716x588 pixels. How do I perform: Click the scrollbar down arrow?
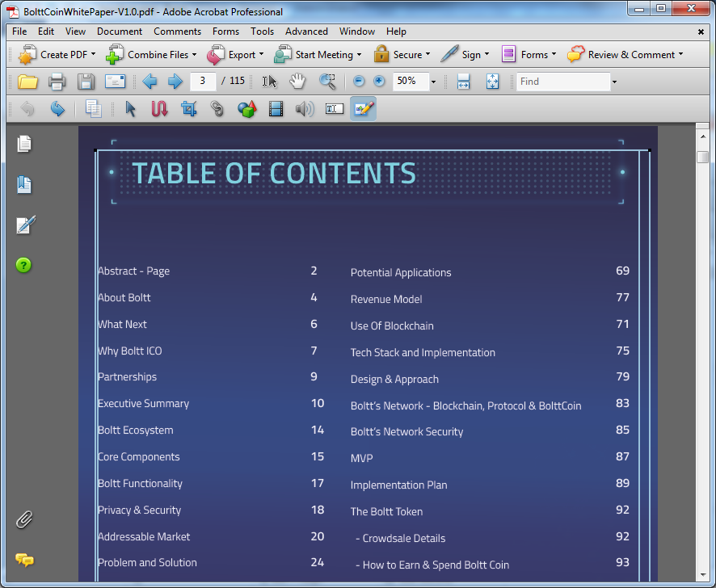(703, 575)
